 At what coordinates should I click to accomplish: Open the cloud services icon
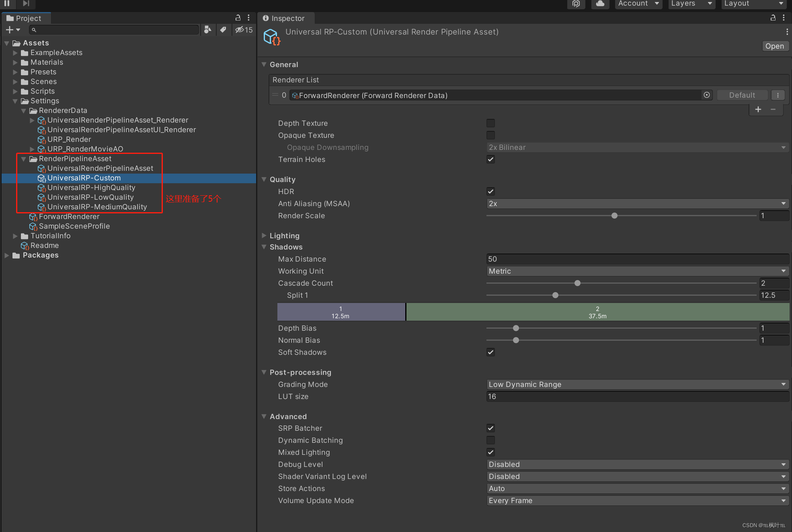point(600,4)
